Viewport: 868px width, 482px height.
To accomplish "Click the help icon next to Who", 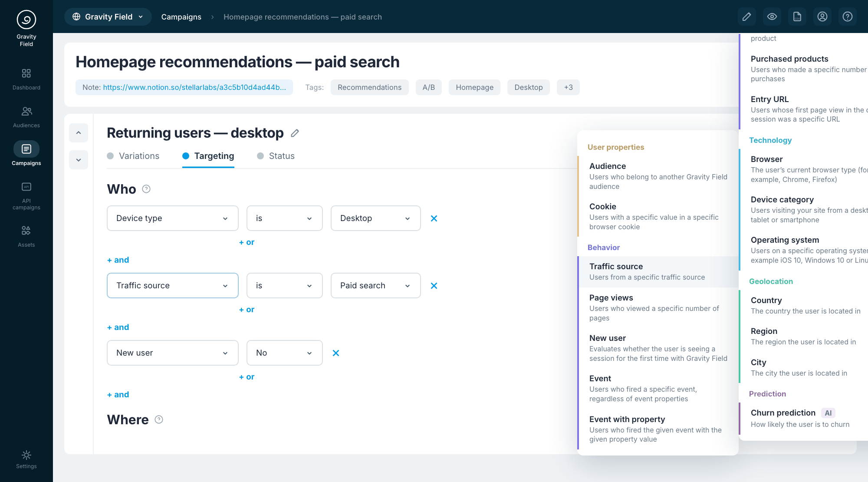I will [146, 189].
